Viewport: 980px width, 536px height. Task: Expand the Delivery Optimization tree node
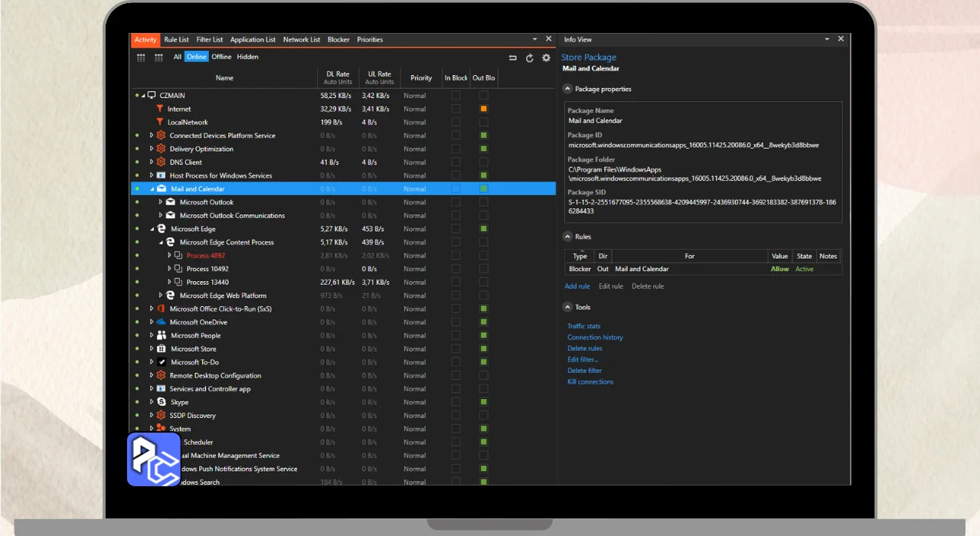pyautogui.click(x=152, y=149)
